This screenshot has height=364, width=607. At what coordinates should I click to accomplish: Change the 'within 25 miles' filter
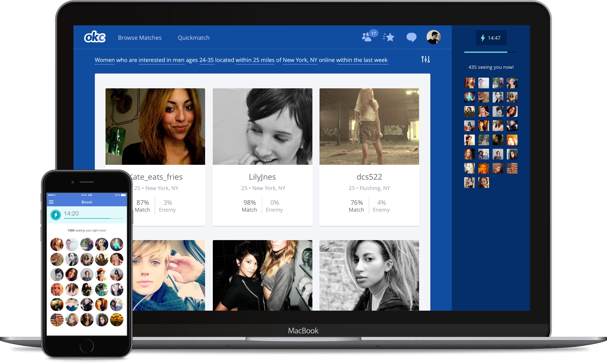tap(255, 60)
